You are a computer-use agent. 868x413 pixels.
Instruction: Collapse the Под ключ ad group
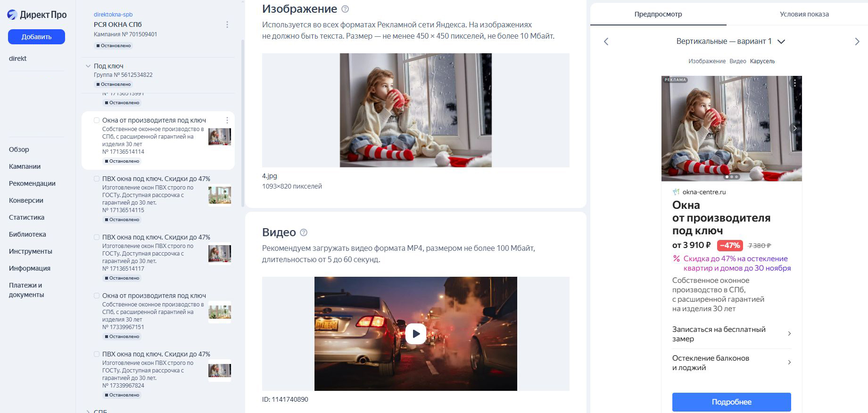pyautogui.click(x=88, y=66)
